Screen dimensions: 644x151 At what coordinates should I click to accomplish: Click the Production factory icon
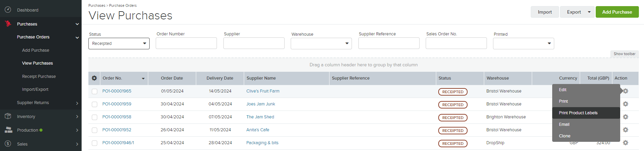(8, 130)
